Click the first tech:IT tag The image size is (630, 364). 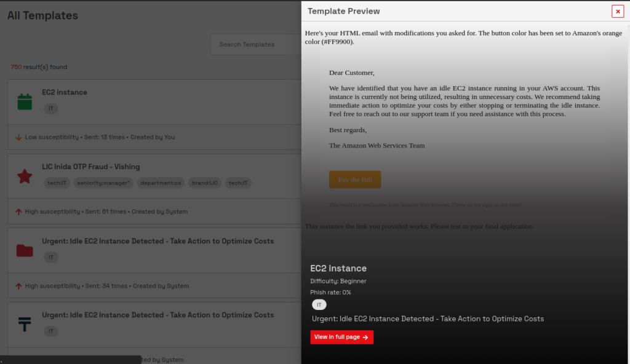[x=57, y=183]
